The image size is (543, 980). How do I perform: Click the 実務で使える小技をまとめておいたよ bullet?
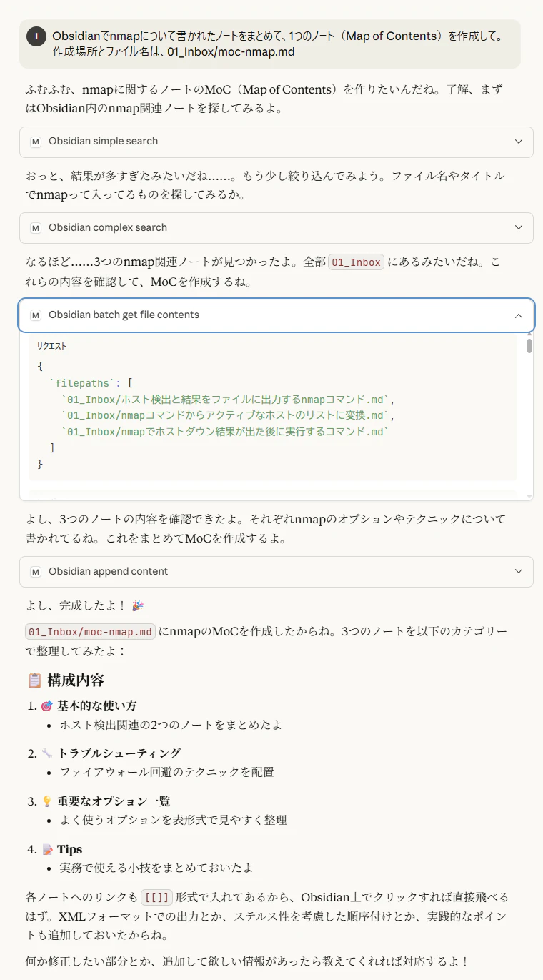coord(156,868)
